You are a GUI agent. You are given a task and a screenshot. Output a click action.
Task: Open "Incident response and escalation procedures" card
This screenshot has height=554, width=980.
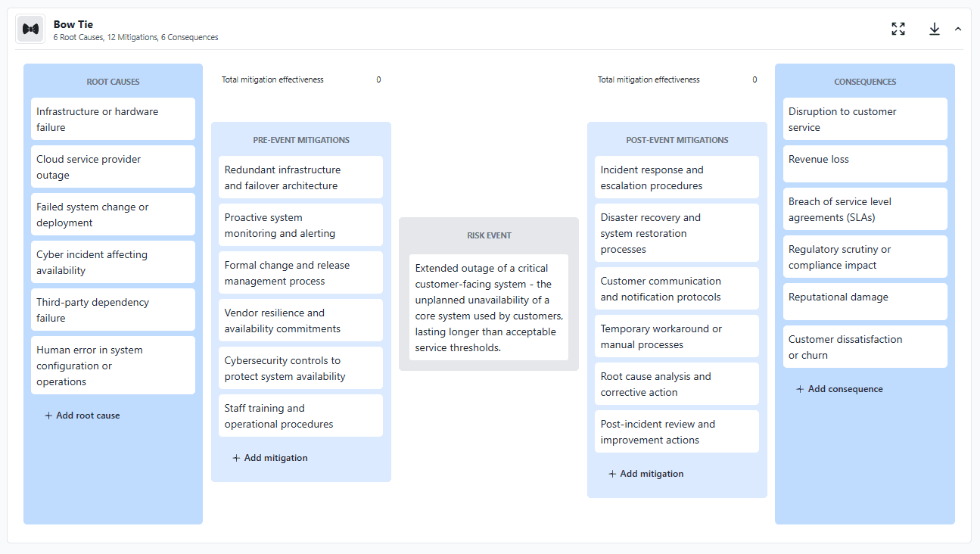pos(677,177)
